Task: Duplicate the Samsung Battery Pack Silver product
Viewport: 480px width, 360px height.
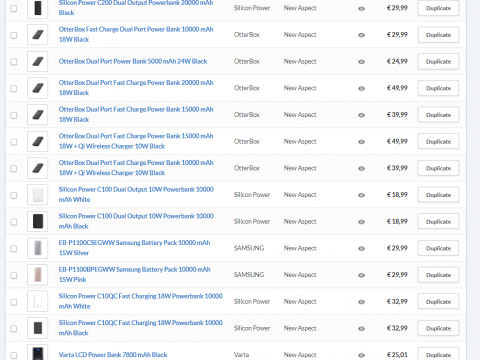Action: tap(438, 248)
